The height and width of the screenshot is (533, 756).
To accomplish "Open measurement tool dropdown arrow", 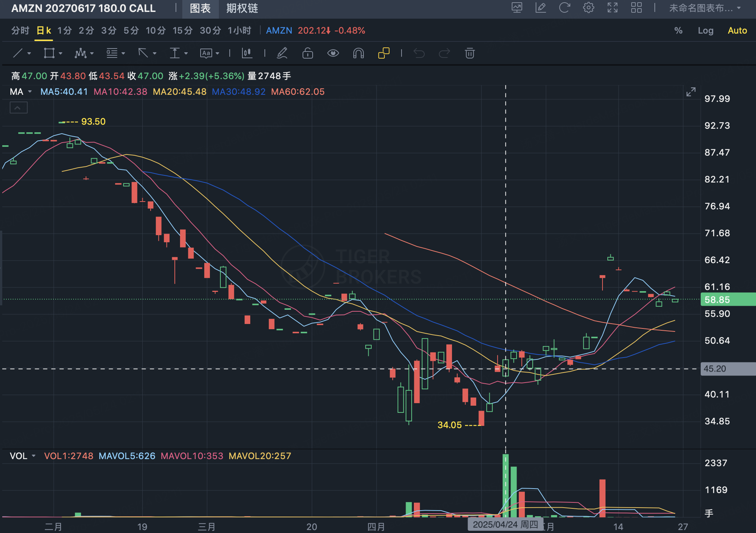I will [186, 54].
